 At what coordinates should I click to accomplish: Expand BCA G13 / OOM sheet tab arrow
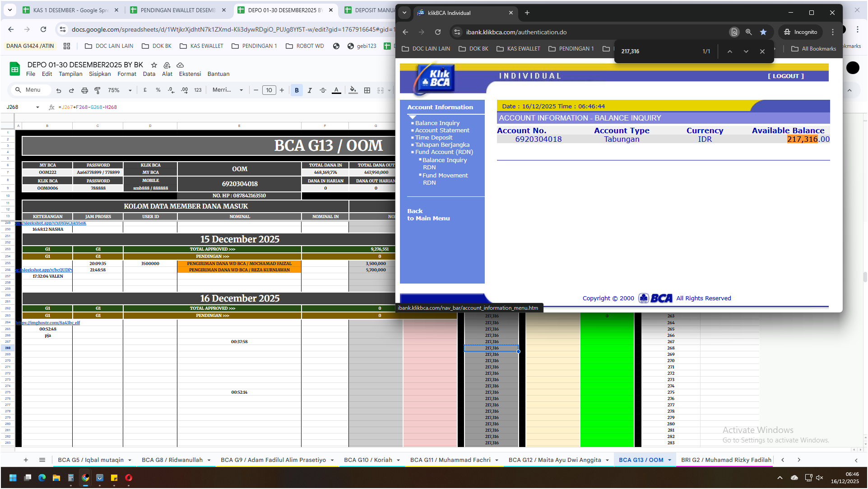coord(670,460)
